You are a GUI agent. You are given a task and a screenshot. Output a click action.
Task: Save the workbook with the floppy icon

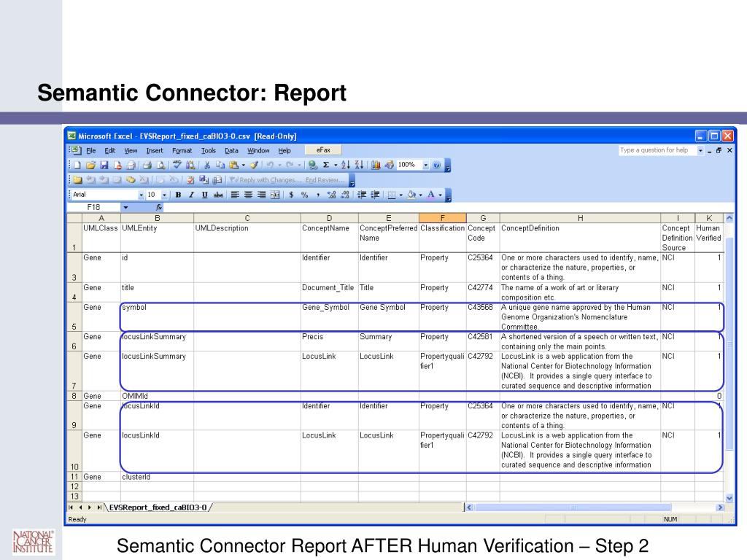pos(104,166)
